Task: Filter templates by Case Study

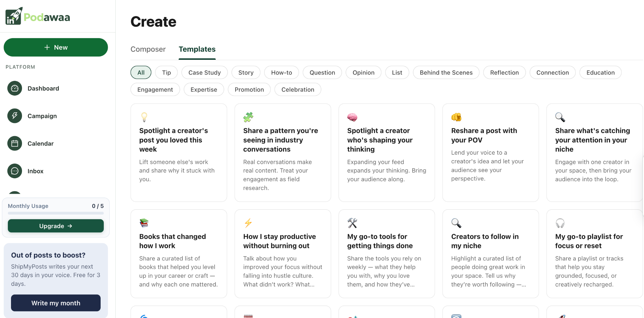Action: coord(204,72)
